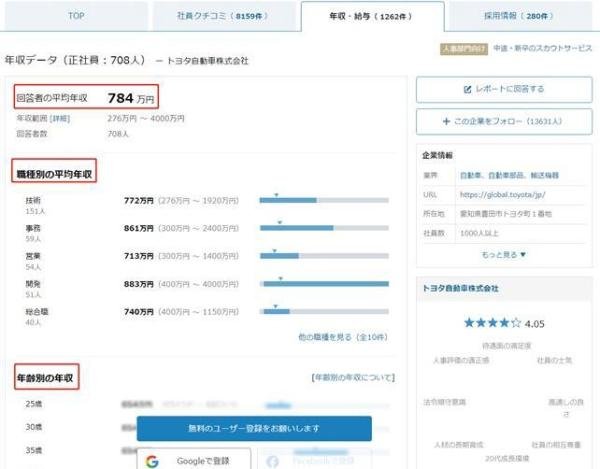Click the plus icon on follow button

coord(446,122)
